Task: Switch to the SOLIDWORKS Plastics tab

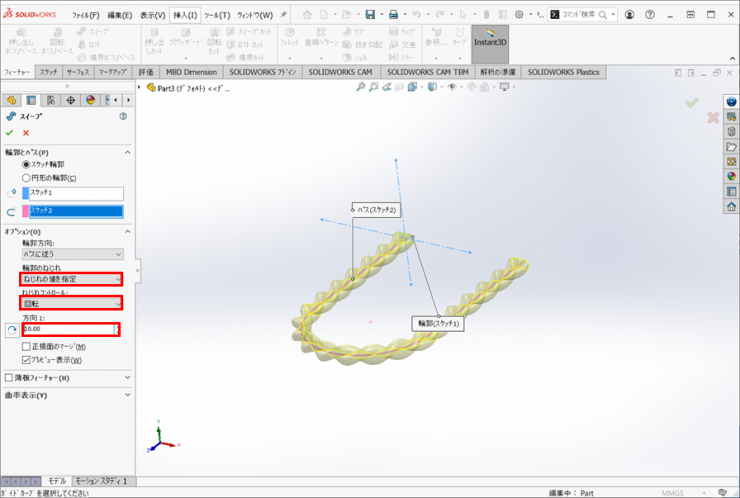Action: (x=563, y=73)
